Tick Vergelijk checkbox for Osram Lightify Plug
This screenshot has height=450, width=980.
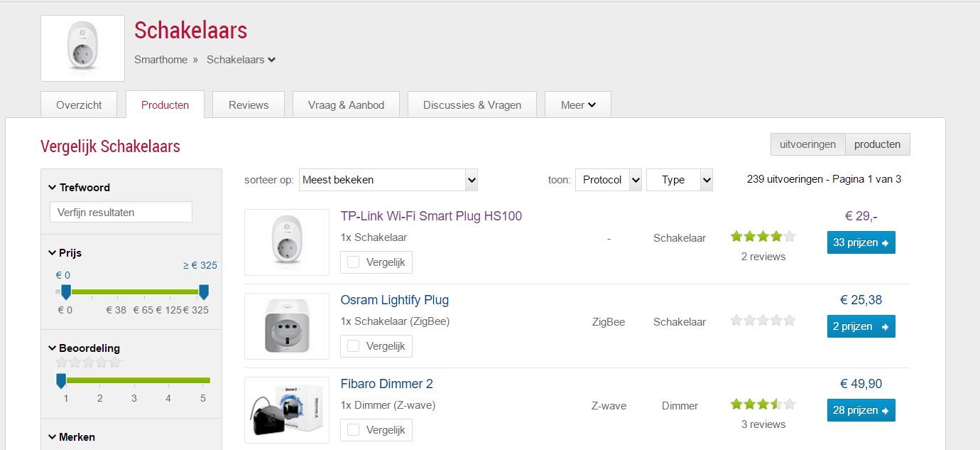(x=354, y=346)
